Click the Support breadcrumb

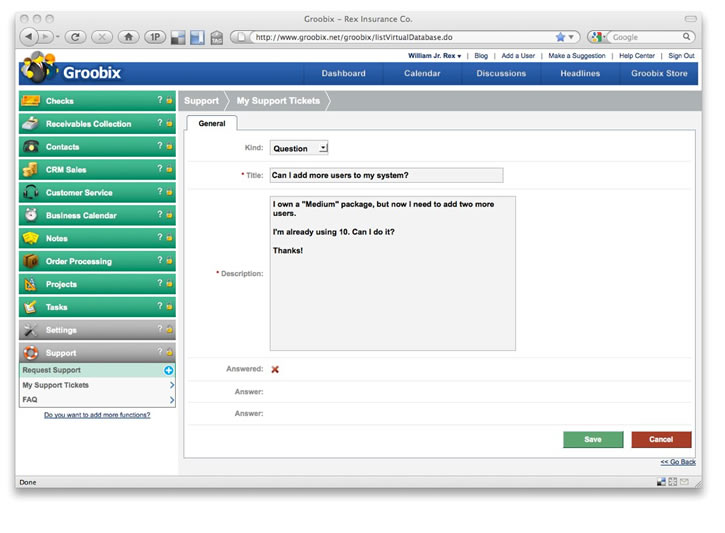201,100
